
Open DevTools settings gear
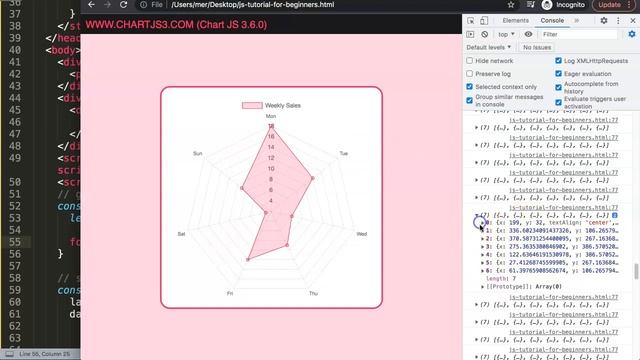(x=604, y=20)
